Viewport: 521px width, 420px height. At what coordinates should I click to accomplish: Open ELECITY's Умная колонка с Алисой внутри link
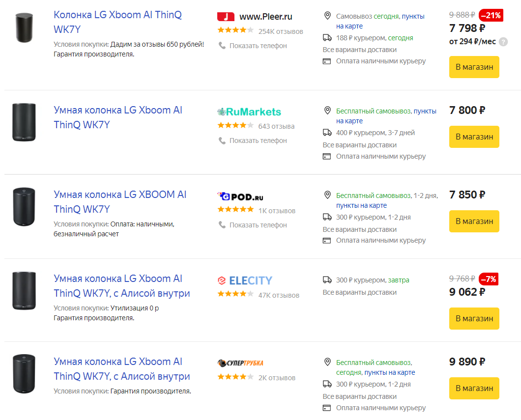(x=121, y=286)
